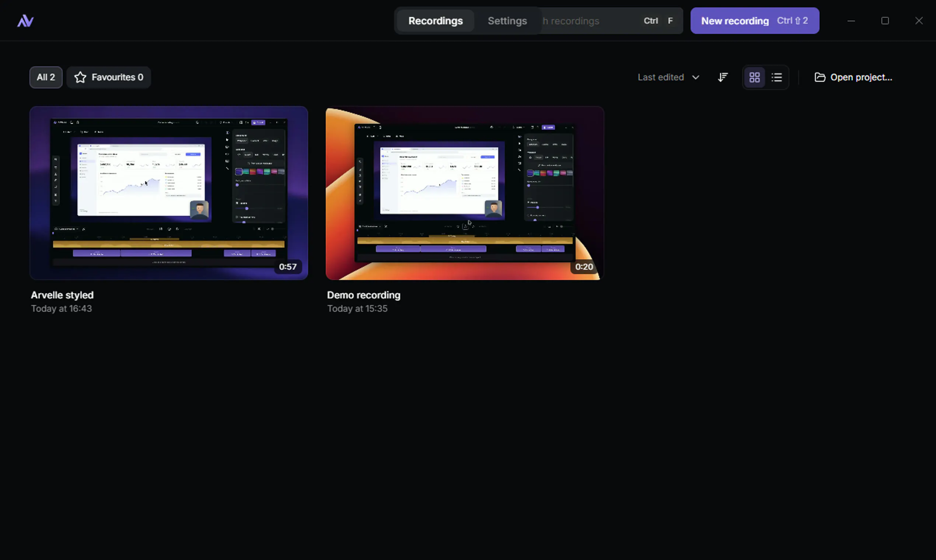Click the Today at 16:43 timestamp
The height and width of the screenshot is (560, 936).
[x=62, y=309]
